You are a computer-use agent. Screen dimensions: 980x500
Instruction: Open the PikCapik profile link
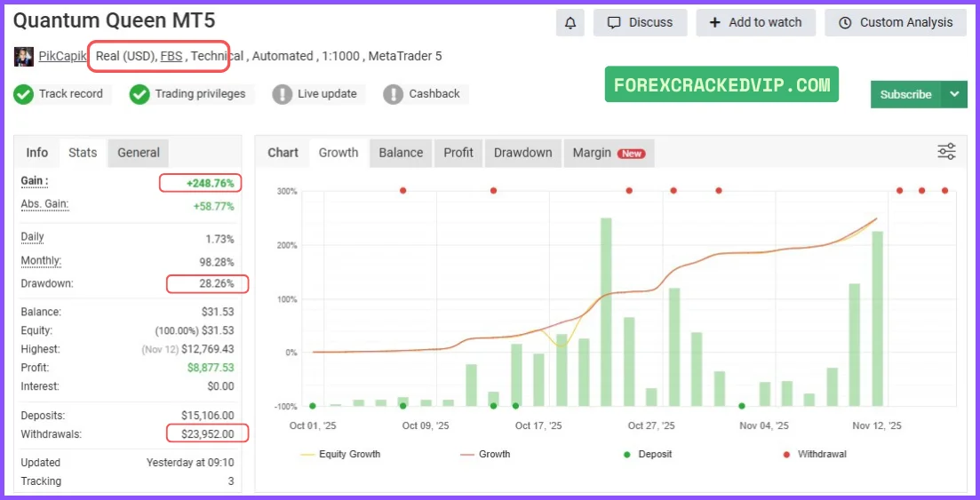[x=62, y=57]
